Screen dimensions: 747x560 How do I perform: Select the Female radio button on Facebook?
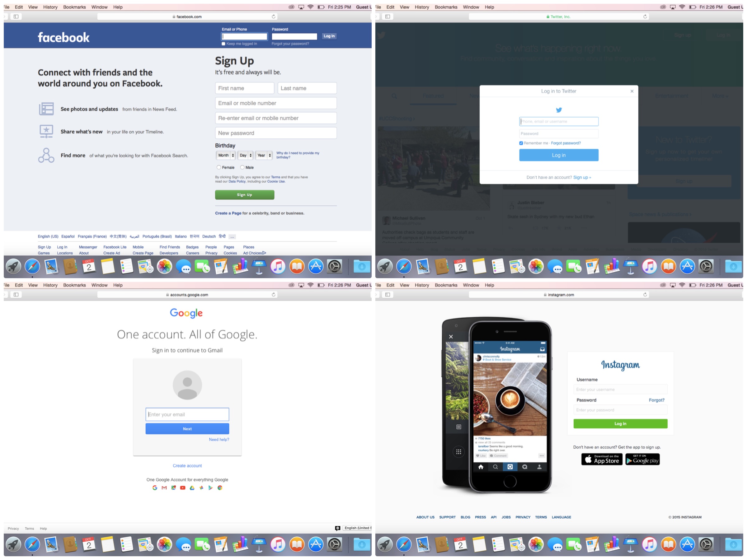(x=219, y=167)
